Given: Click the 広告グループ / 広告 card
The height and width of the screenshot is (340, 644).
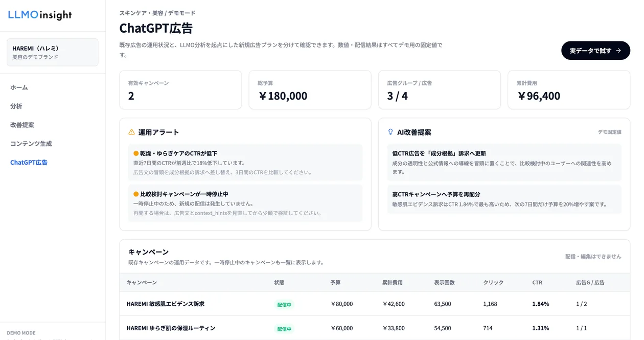Looking at the screenshot, I should coord(440,90).
